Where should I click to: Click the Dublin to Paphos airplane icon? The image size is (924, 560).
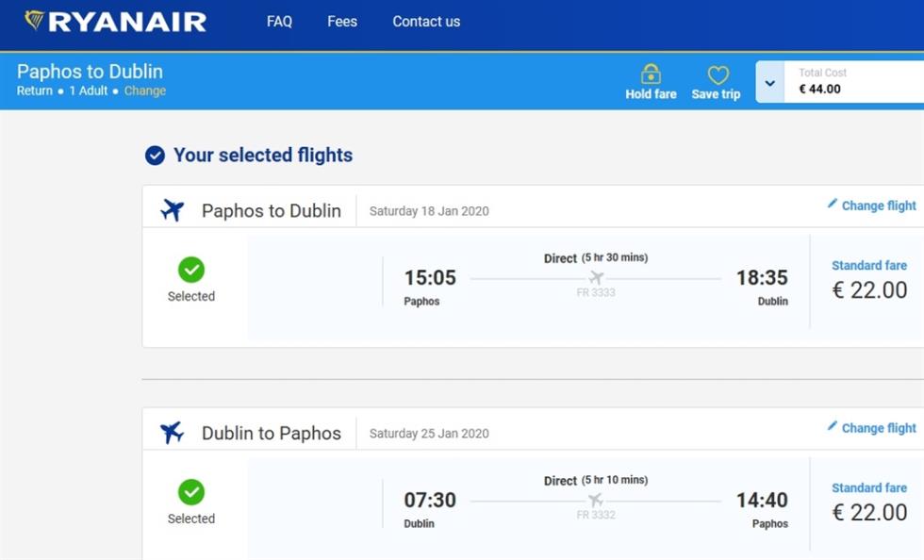[x=173, y=432]
